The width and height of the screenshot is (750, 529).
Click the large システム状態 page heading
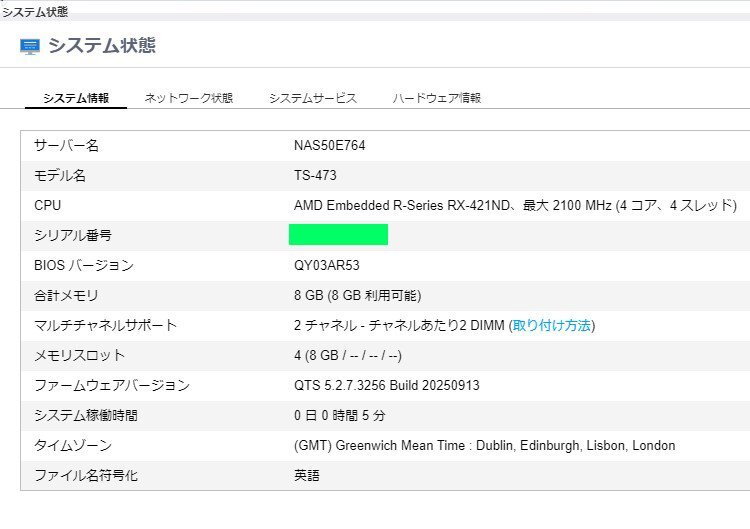(102, 46)
